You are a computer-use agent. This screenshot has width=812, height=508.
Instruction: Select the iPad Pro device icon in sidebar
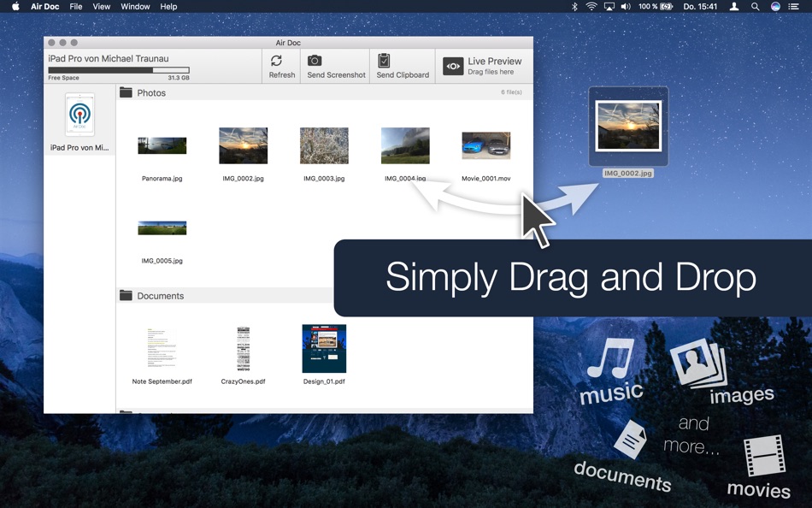tap(79, 114)
